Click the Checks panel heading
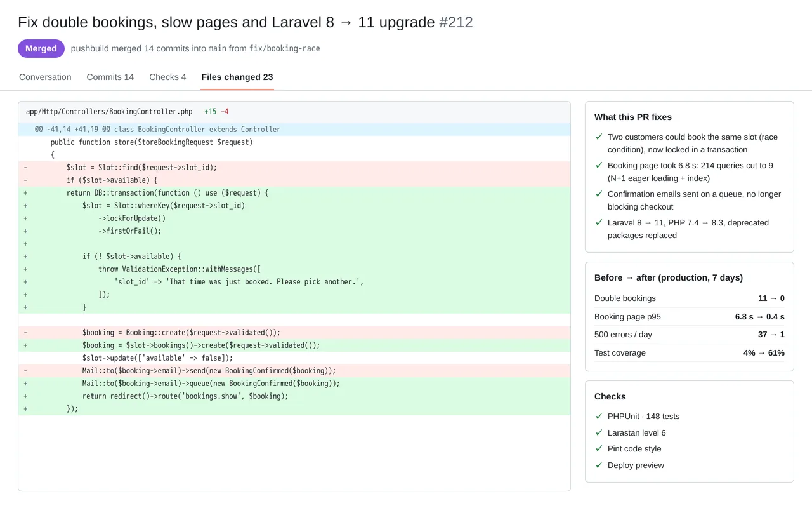Image resolution: width=812 pixels, height=508 pixels. (x=610, y=396)
